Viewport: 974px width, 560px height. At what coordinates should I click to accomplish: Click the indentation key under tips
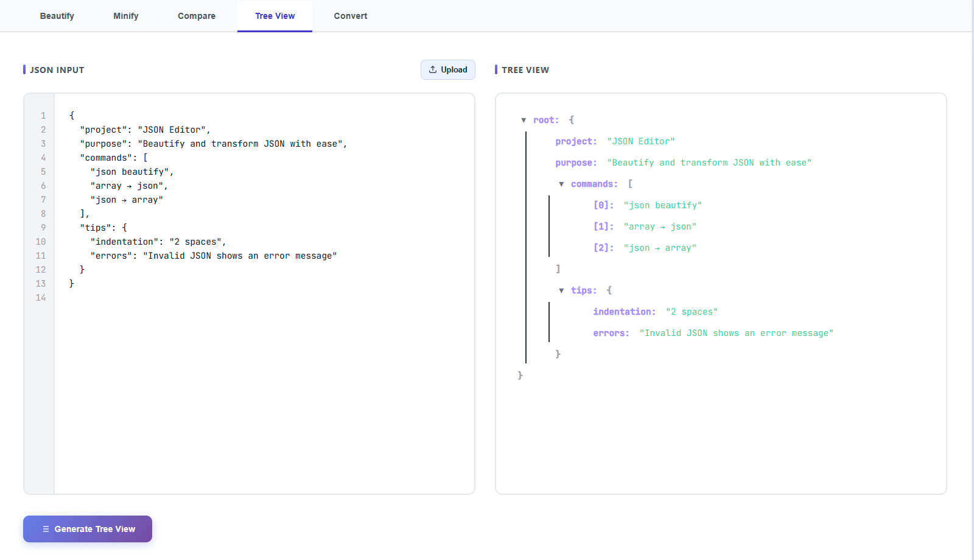pyautogui.click(x=623, y=312)
